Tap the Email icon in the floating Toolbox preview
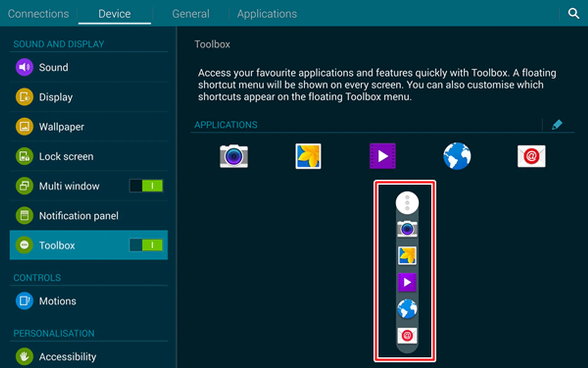Image resolution: width=588 pixels, height=368 pixels. coord(407,335)
